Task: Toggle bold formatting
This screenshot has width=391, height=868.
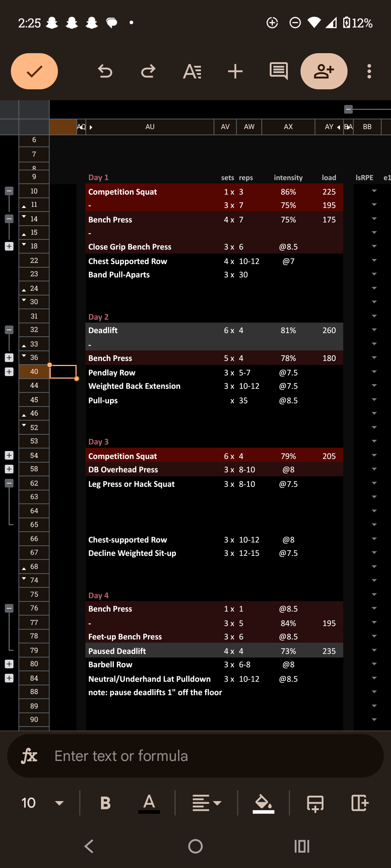Action: coord(105,803)
